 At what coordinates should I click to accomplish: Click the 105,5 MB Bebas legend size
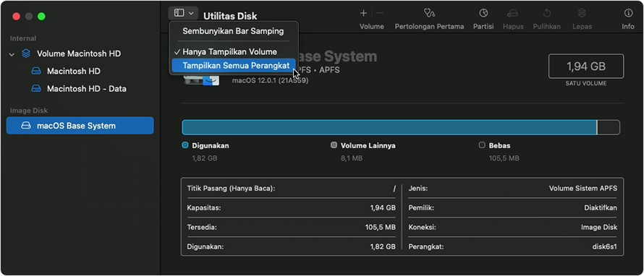[504, 158]
